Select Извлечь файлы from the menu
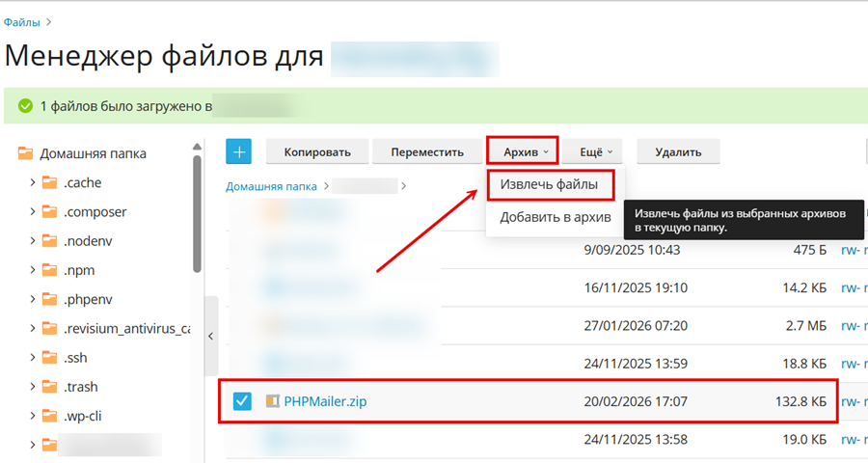The image size is (868, 463). point(550,184)
